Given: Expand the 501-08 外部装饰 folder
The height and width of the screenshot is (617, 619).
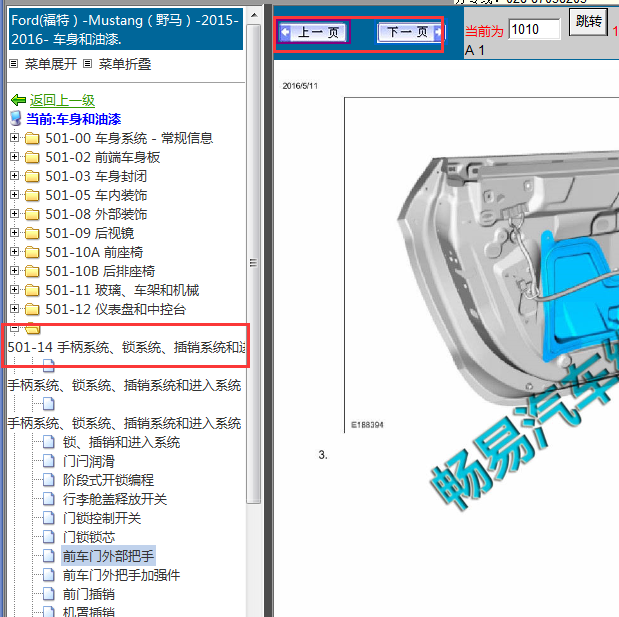Looking at the screenshot, I should coord(15,214).
